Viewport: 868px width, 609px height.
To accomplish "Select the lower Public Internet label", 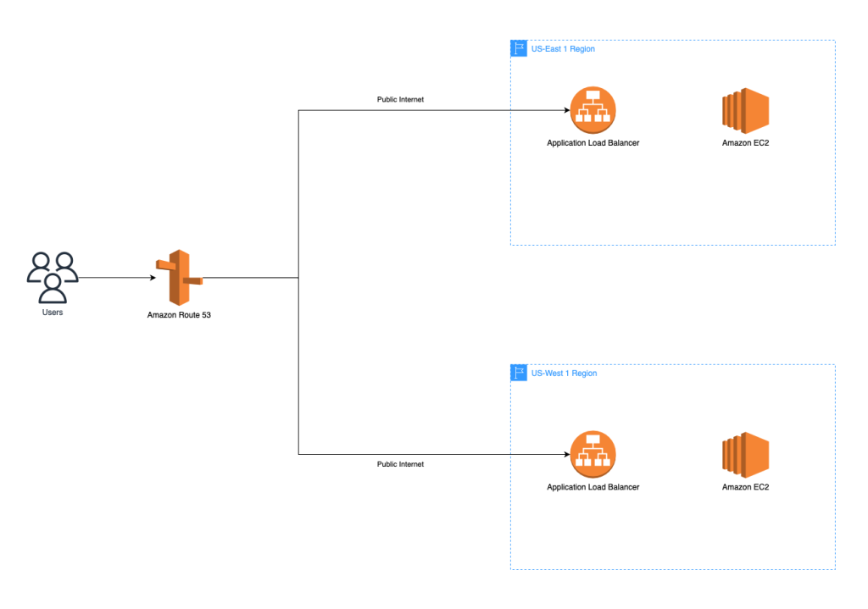I will [400, 464].
